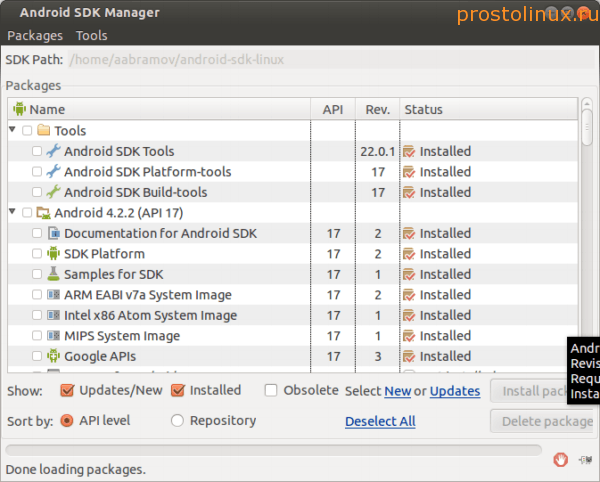600x482 pixels.
Task: Click the Tools folder icon
Action: [43, 130]
